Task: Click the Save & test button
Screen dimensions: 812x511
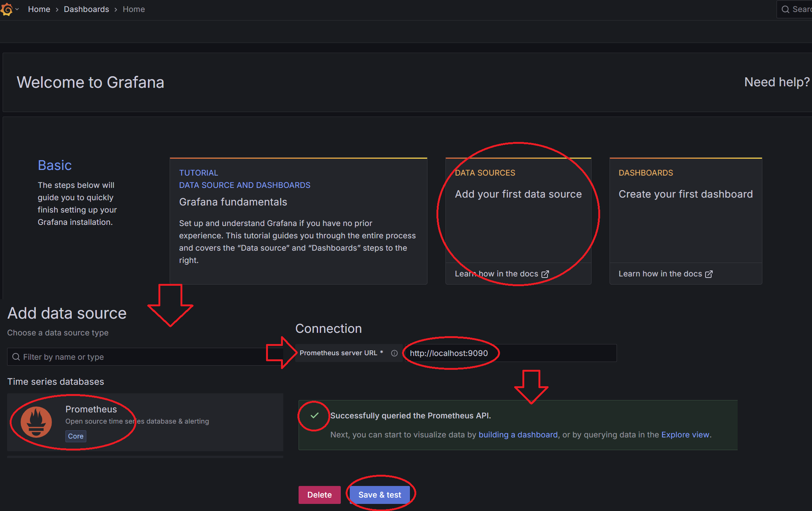Action: point(380,495)
